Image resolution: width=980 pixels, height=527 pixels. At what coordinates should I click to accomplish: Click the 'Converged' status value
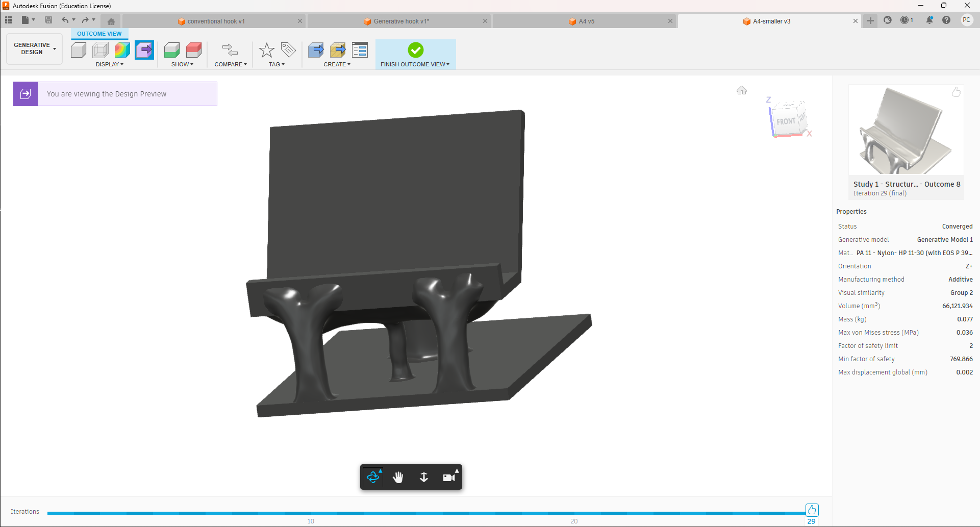957,227
